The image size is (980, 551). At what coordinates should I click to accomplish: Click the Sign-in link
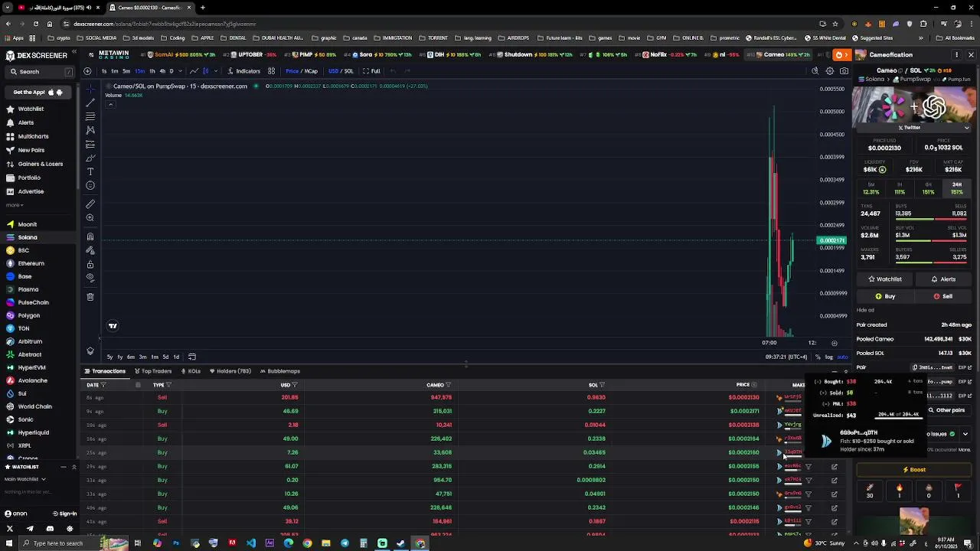coord(64,514)
